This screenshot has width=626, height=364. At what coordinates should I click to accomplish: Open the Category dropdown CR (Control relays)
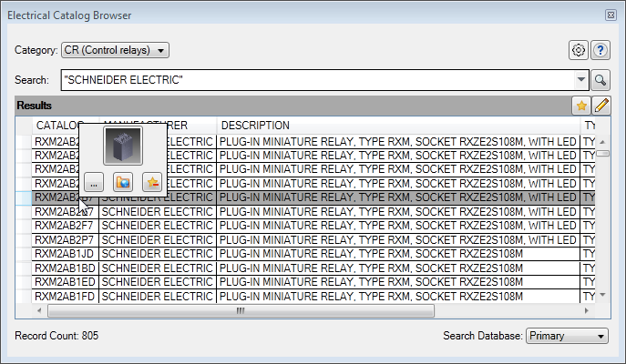click(115, 50)
